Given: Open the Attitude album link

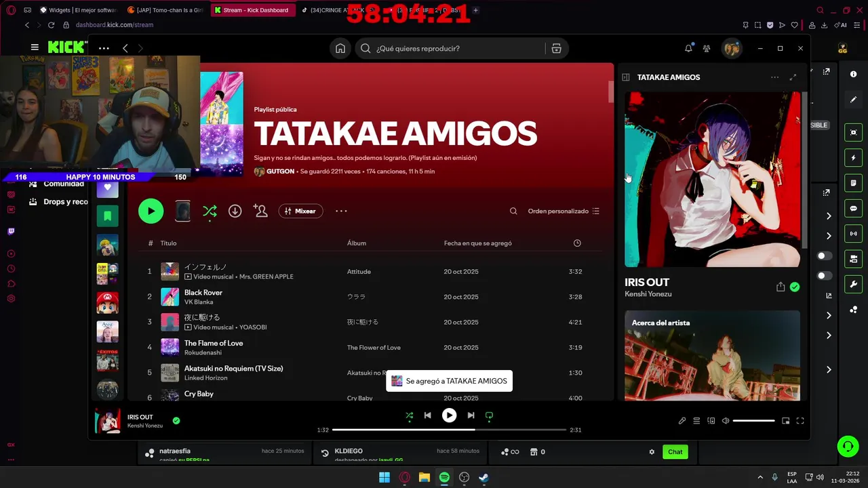Looking at the screenshot, I should tap(359, 271).
